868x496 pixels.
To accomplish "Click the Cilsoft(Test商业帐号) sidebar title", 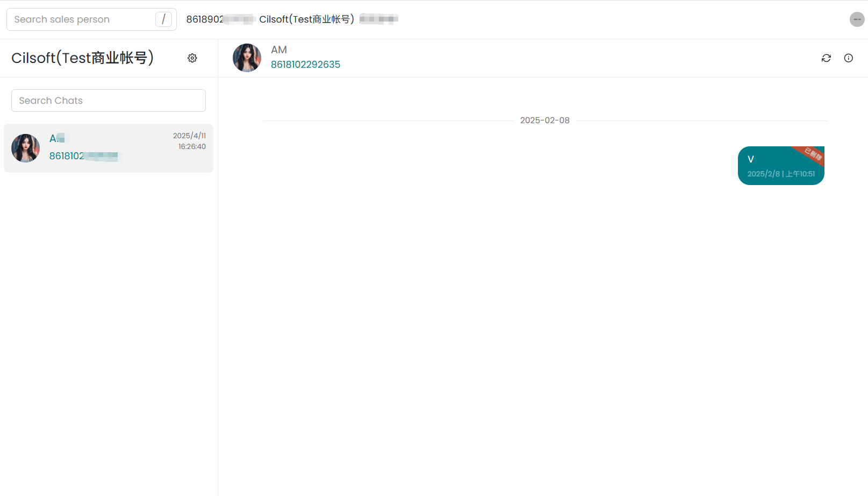I will pyautogui.click(x=83, y=58).
